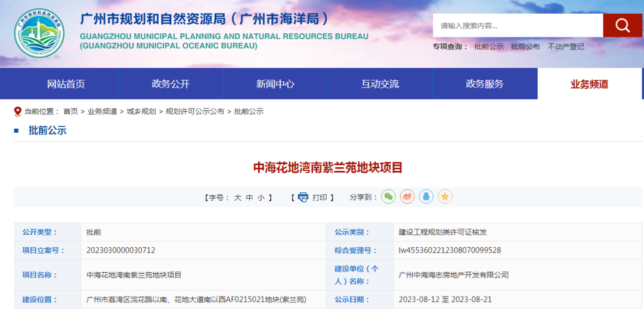Image resolution: width=644 pixels, height=312 pixels.
Task: Select project number 2023030000030712
Action: pos(120,250)
